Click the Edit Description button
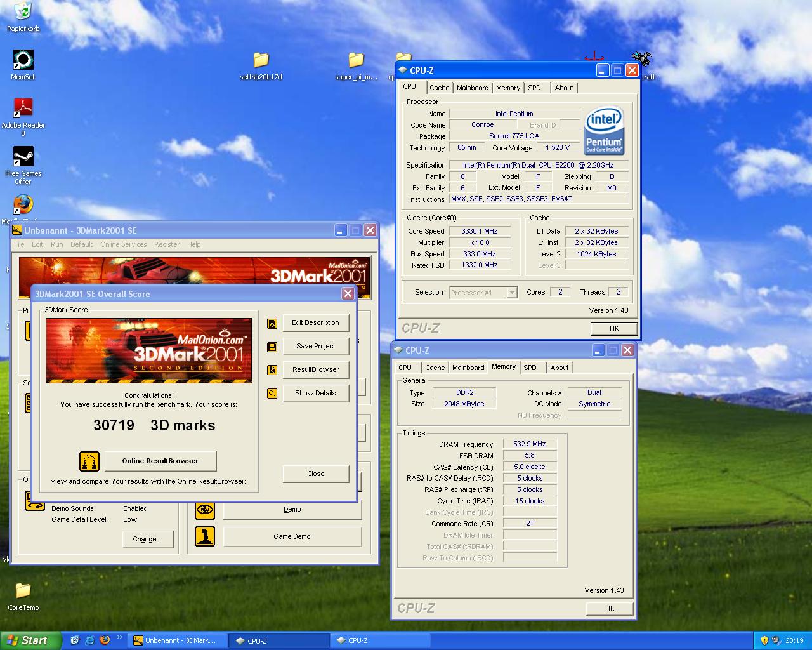 pos(315,323)
